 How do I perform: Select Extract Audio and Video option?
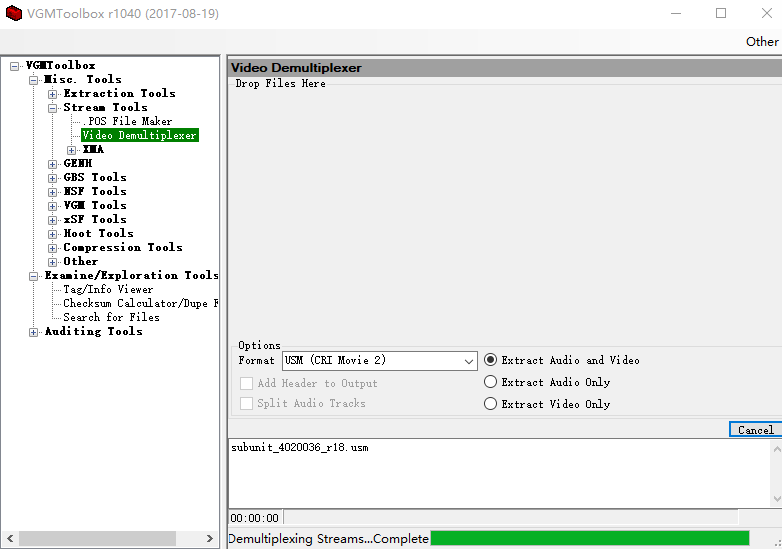click(490, 360)
